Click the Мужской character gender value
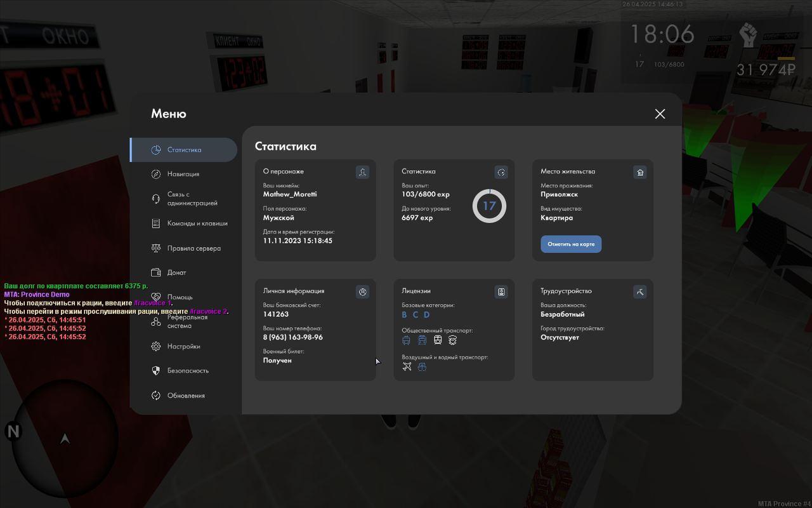This screenshot has width=812, height=508. click(x=278, y=218)
